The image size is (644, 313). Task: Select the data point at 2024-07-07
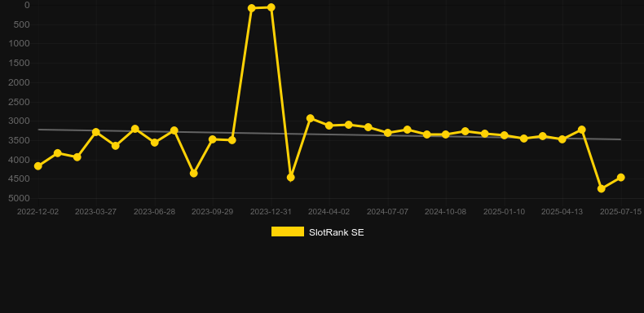(x=388, y=133)
